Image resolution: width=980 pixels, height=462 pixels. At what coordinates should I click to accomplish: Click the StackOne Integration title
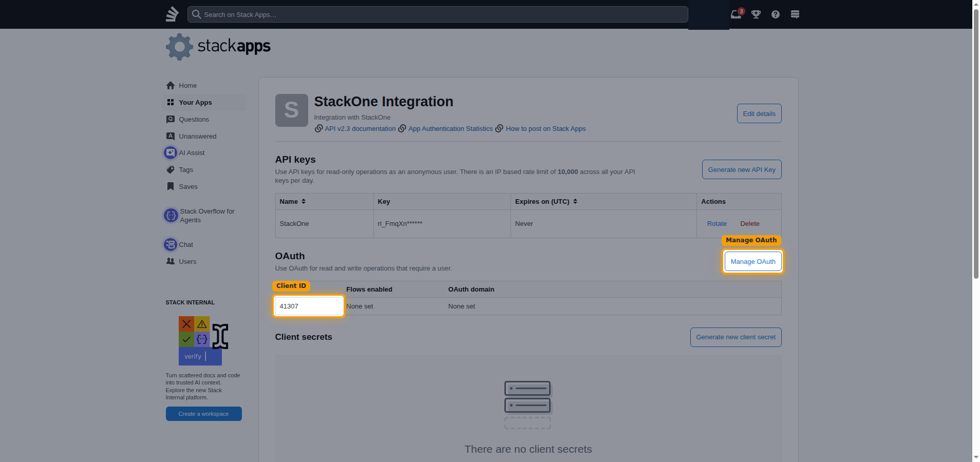click(x=384, y=102)
